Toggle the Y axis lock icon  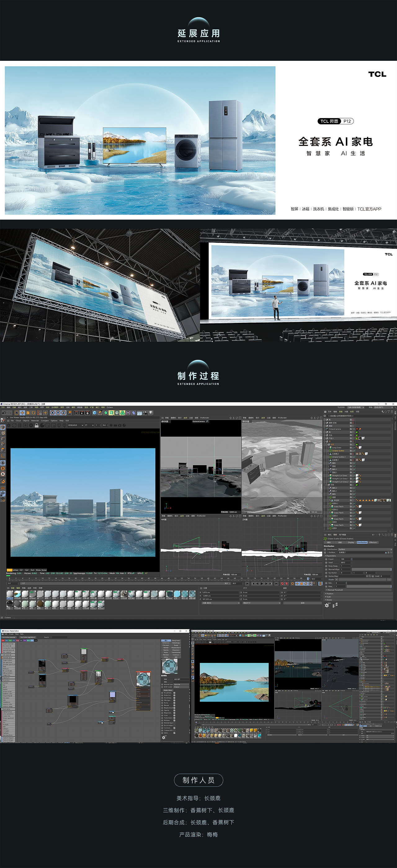click(58, 413)
